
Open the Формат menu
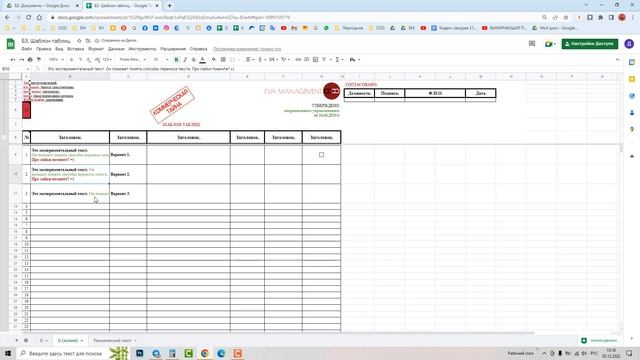pyautogui.click(x=96, y=49)
